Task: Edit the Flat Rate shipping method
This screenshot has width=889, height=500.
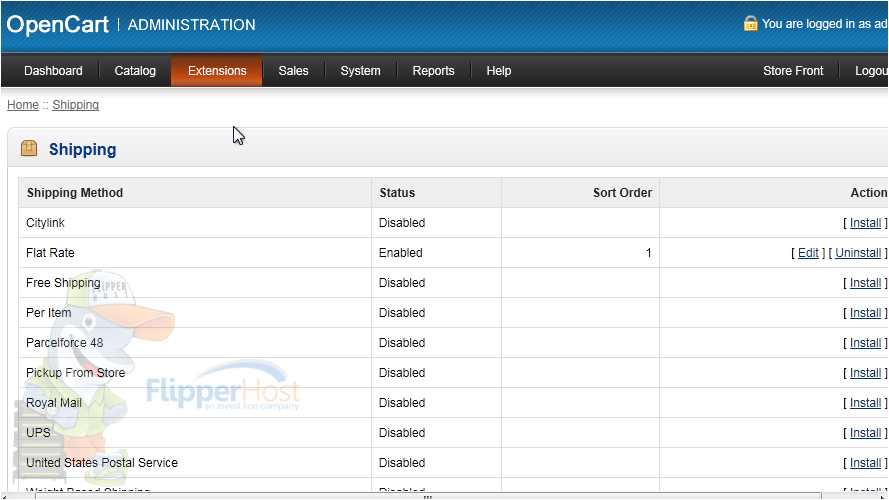Action: [x=808, y=253]
